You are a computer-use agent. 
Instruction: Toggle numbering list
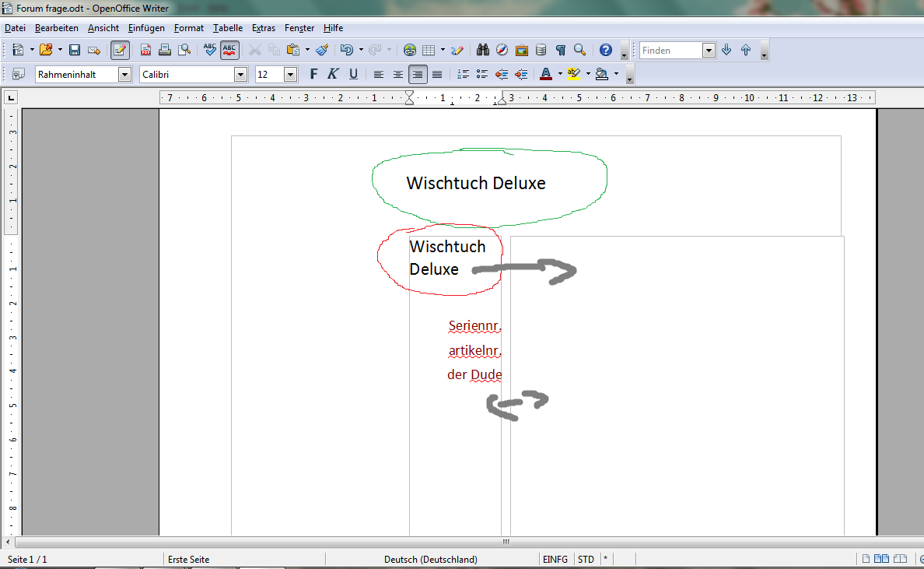(x=463, y=74)
